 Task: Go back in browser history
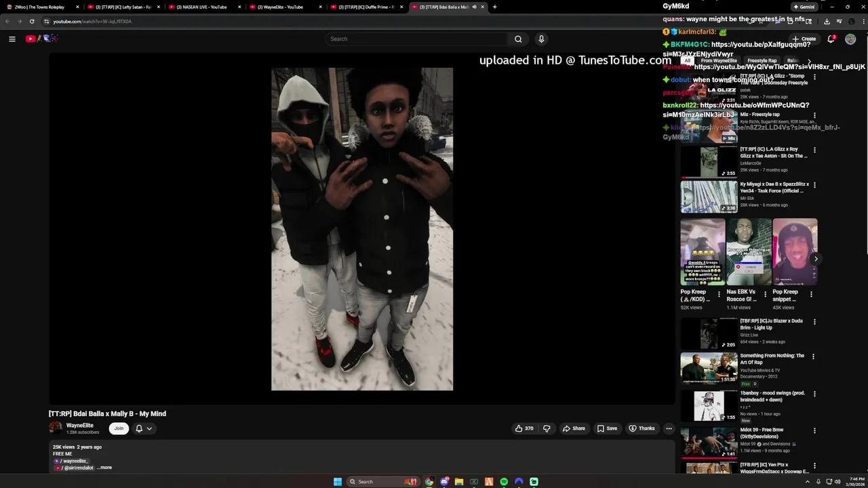click(x=7, y=21)
